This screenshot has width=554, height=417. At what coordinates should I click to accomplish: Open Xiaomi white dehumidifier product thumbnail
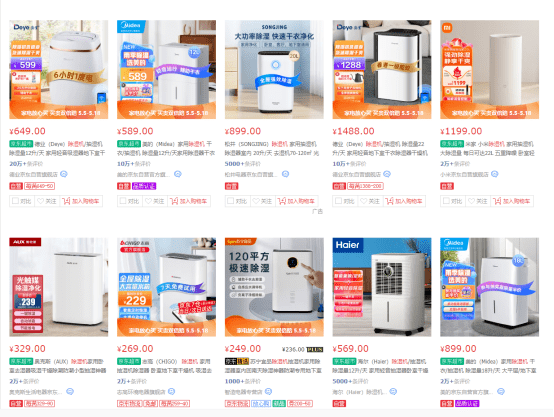point(490,70)
